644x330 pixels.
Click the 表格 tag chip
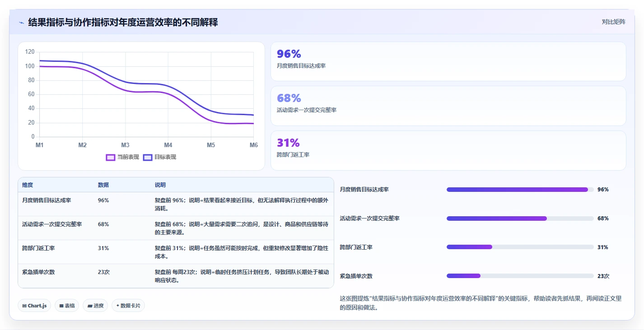[x=67, y=306]
